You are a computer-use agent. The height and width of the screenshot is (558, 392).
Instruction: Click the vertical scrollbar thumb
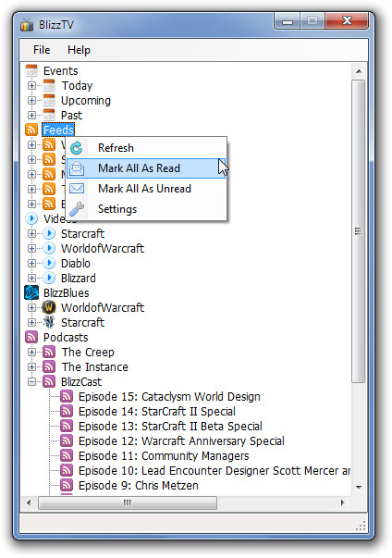pos(358,231)
